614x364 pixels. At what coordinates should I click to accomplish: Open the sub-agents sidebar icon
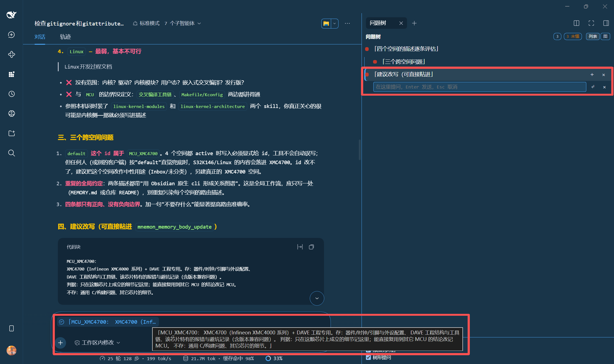(x=12, y=55)
